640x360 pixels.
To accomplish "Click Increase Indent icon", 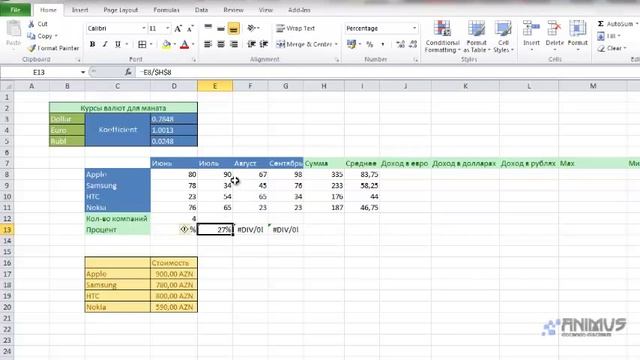I will coord(264,44).
